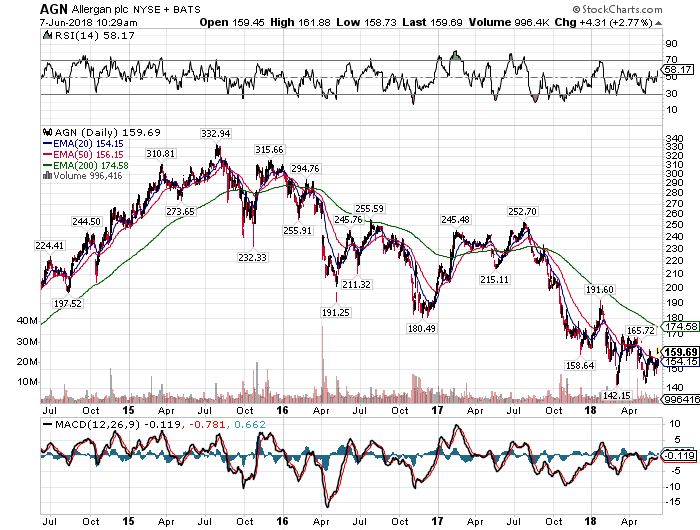The height and width of the screenshot is (530, 700).
Task: Click the 'Allergan plc' company name
Action: coord(100,9)
